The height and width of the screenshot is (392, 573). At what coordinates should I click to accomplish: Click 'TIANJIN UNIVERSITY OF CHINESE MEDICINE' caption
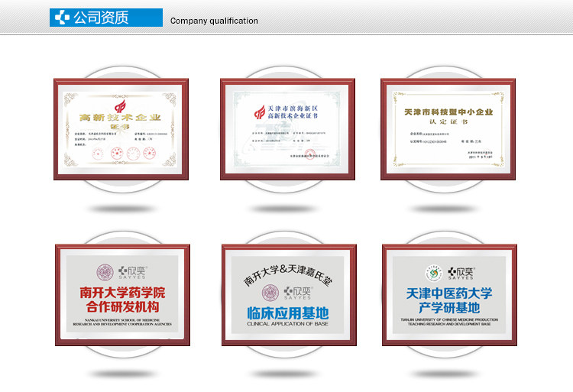click(449, 319)
